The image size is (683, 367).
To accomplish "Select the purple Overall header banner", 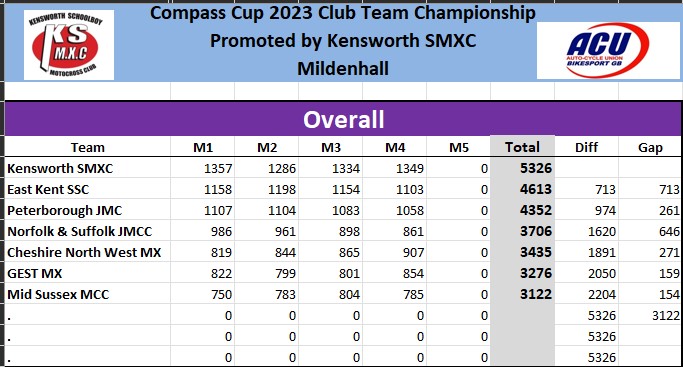I will click(x=343, y=119).
